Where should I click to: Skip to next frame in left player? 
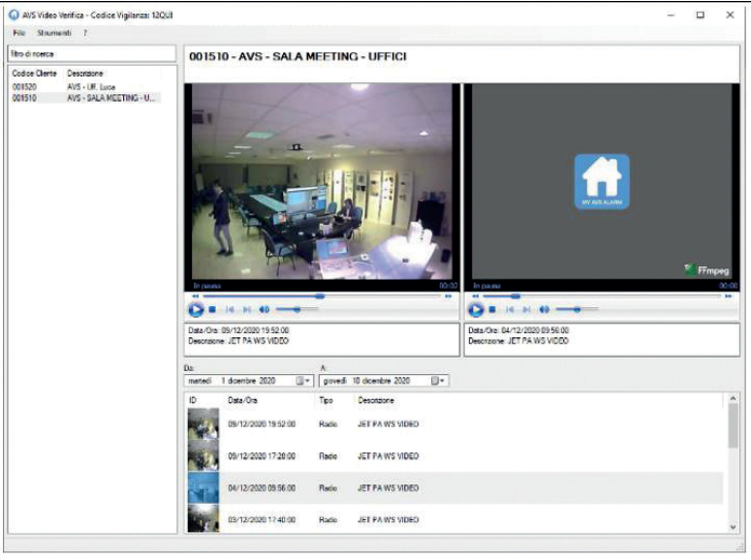pos(247,310)
